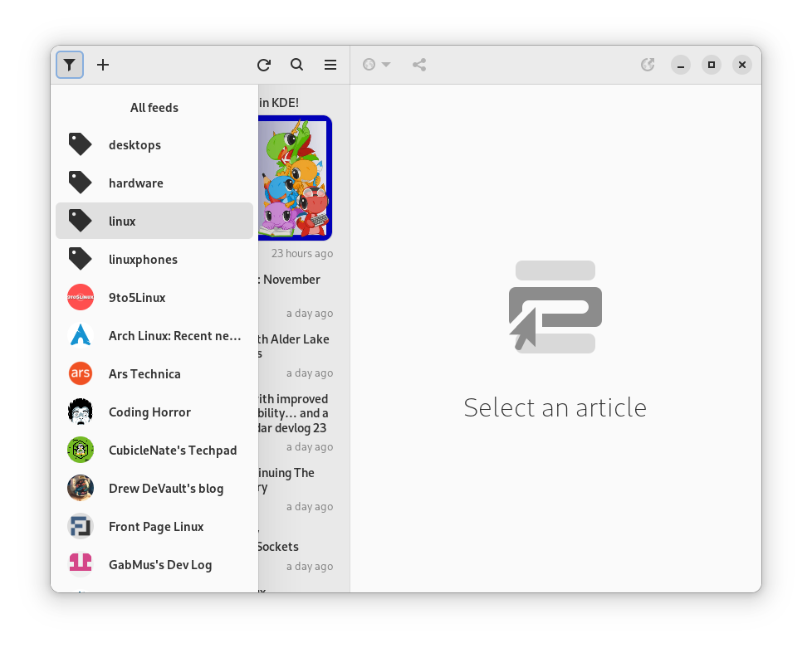Click the plus icon to add feed
The width and height of the screenshot is (812, 648).
[x=103, y=65]
